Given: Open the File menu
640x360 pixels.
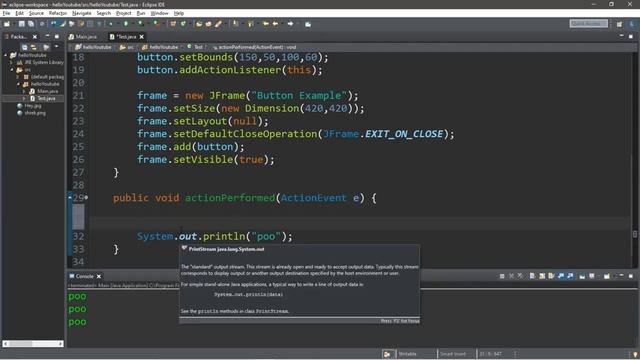Looking at the screenshot, I should [6, 13].
